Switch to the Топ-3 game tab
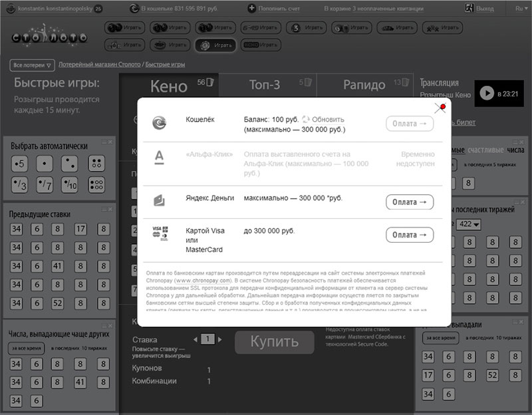This screenshot has height=415, width=532. coord(265,85)
